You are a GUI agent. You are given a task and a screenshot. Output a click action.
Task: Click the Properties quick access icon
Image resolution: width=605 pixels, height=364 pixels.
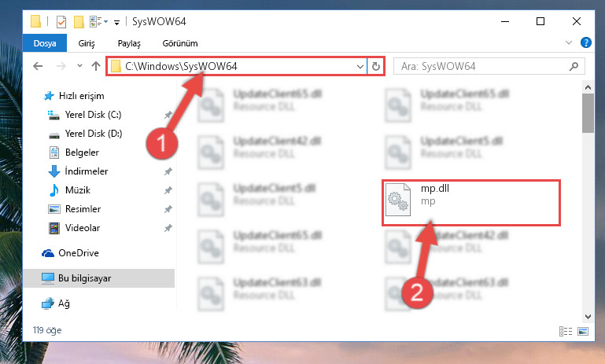[x=61, y=21]
